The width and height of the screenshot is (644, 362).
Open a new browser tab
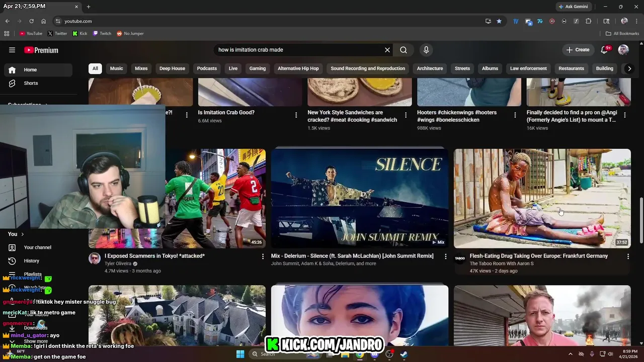(89, 7)
